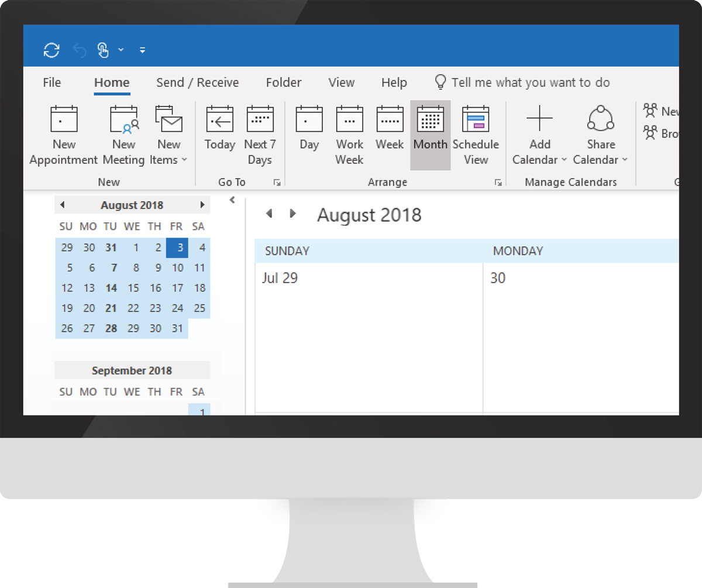The image size is (702, 588).
Task: Toggle Touch/Mouse mode icon
Action: 104,50
